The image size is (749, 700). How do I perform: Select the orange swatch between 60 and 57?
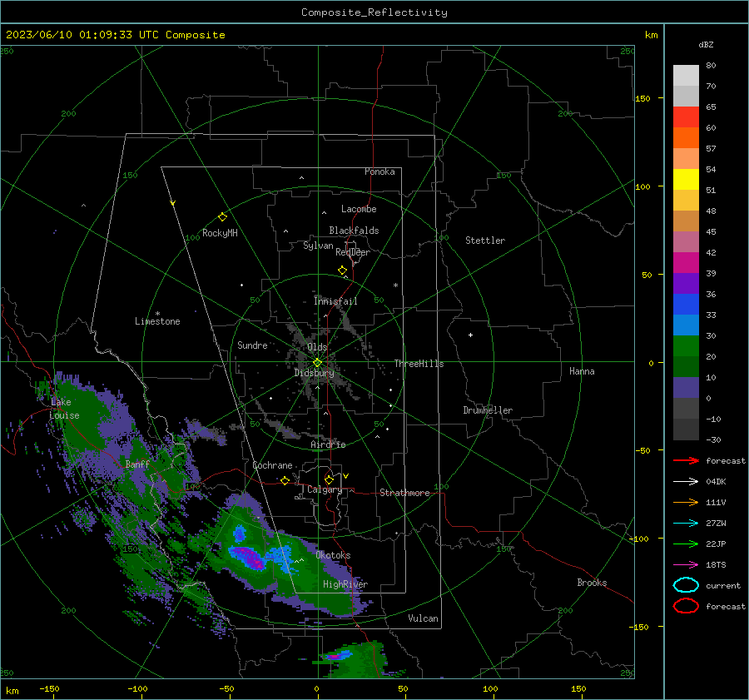(x=686, y=137)
